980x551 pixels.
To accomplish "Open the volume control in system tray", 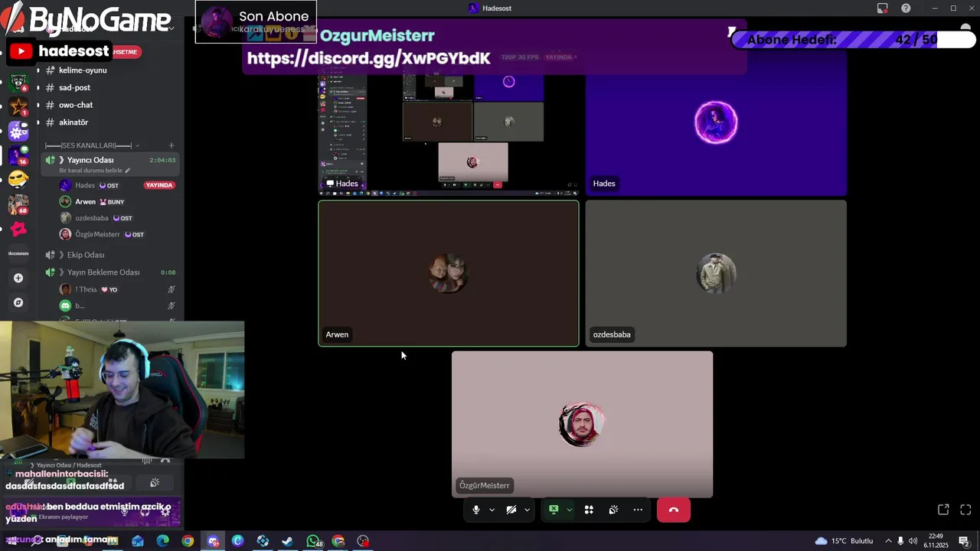I will 913,541.
